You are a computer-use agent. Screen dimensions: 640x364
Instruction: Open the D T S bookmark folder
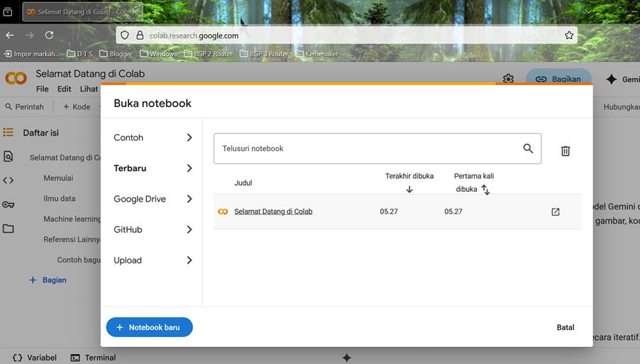(80, 54)
